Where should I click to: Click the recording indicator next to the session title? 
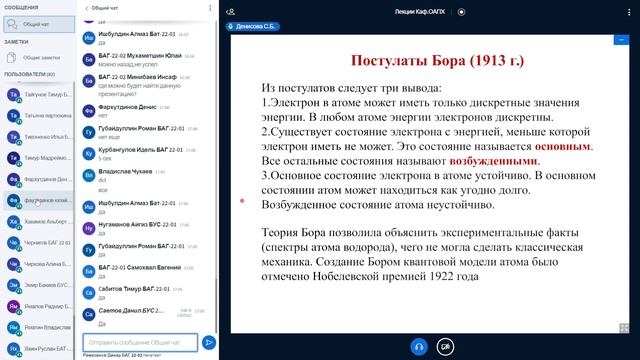click(461, 12)
